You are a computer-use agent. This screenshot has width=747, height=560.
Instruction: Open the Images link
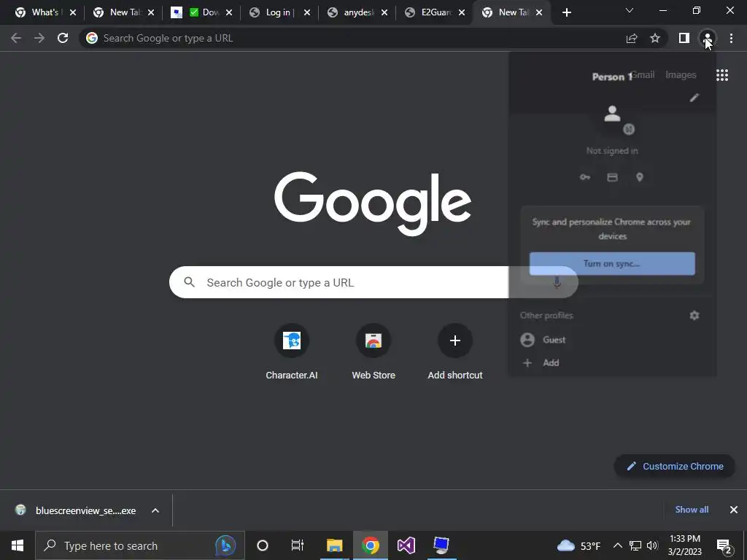[x=681, y=75]
